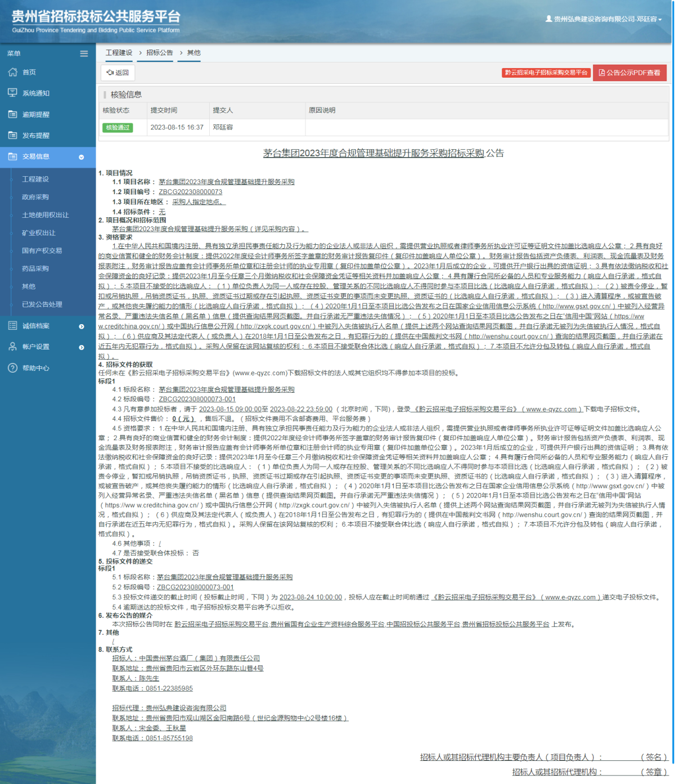Click the monitor icon for 系统通知
The height and width of the screenshot is (784, 675).
[12, 93]
